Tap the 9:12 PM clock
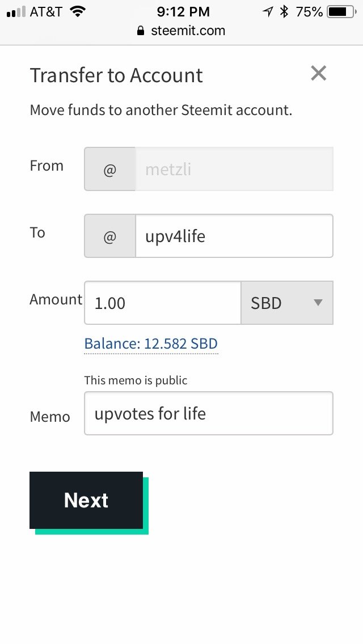The width and height of the screenshot is (363, 644). coord(183,12)
